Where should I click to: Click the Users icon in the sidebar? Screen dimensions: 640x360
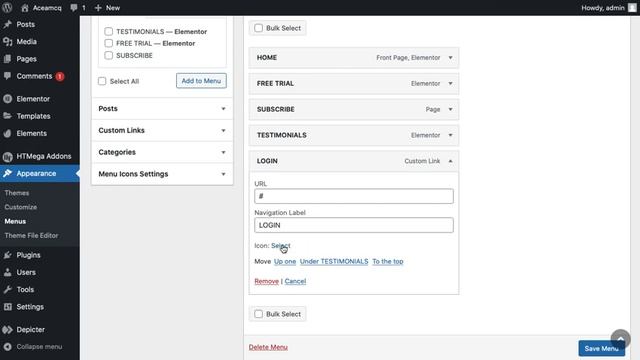tap(7, 272)
